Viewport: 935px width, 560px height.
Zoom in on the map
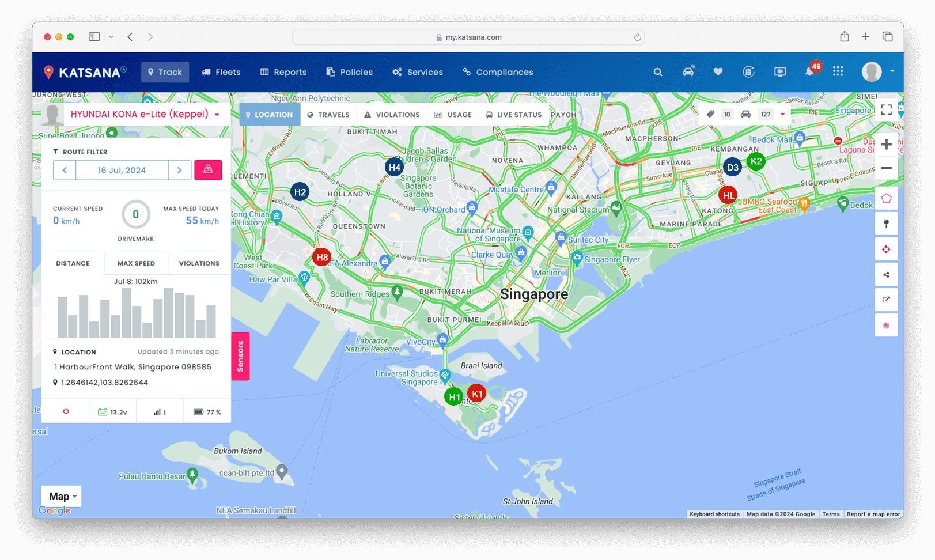coord(886,145)
